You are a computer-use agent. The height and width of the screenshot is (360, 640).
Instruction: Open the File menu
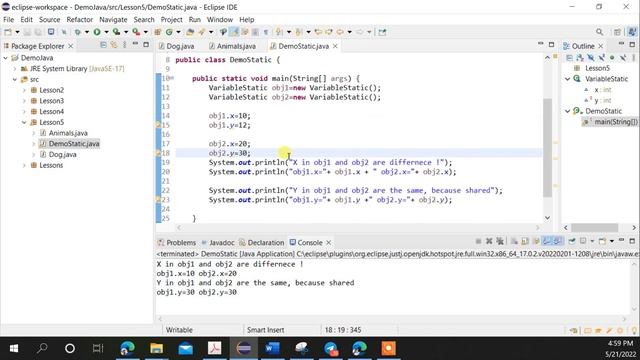click(9, 20)
